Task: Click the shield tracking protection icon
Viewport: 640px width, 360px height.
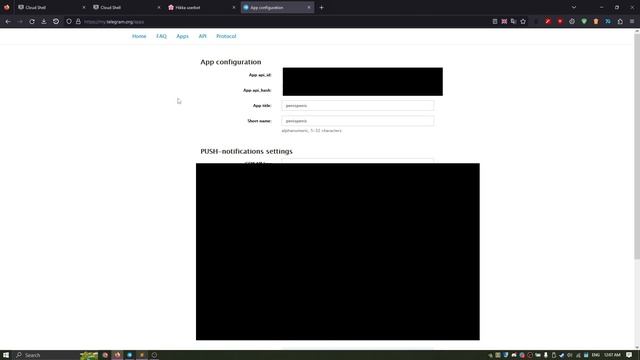Action: 69,22
